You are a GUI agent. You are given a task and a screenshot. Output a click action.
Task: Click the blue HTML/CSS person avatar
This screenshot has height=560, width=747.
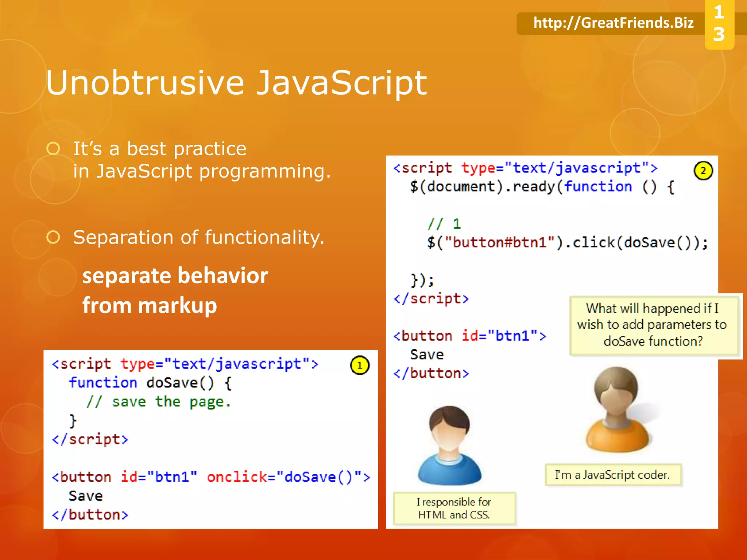[449, 445]
